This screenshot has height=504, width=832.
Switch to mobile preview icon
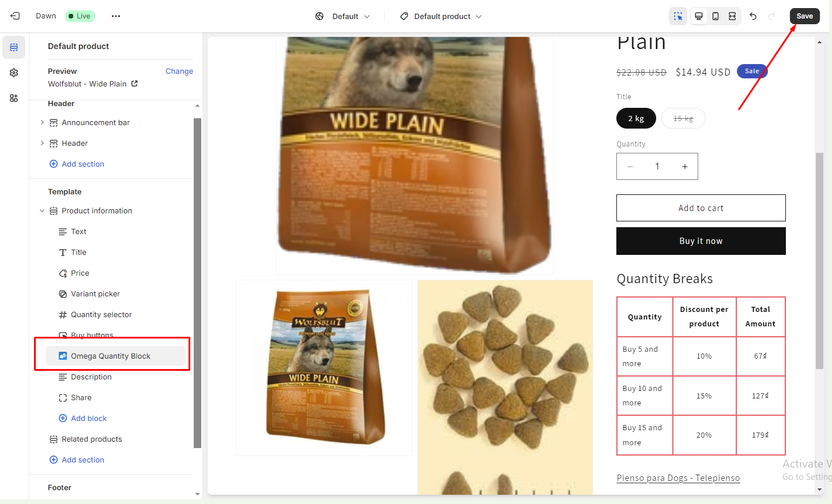716,16
